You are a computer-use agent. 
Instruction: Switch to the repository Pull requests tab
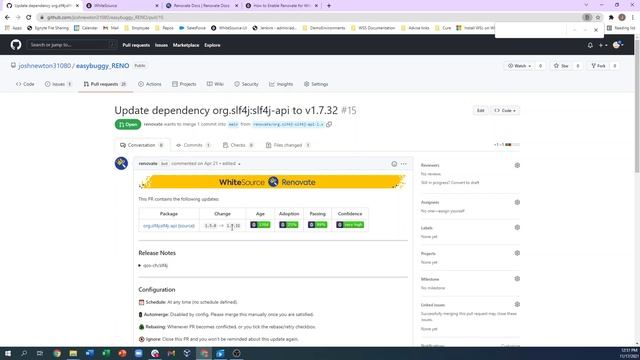105,84
